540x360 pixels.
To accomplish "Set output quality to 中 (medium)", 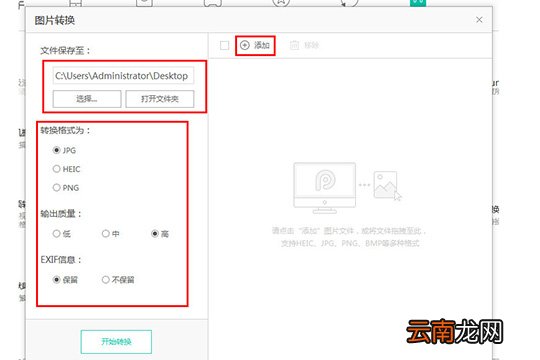I will (x=106, y=234).
